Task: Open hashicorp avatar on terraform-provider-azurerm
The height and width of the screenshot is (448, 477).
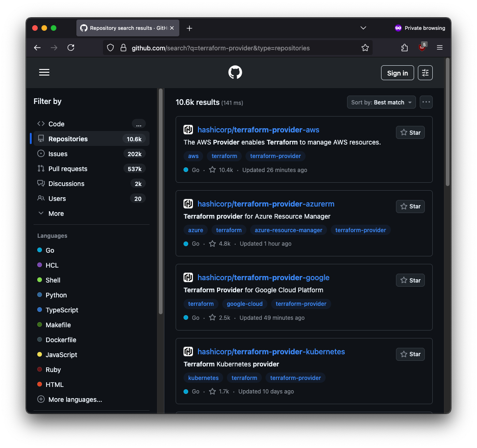Action: tap(188, 204)
